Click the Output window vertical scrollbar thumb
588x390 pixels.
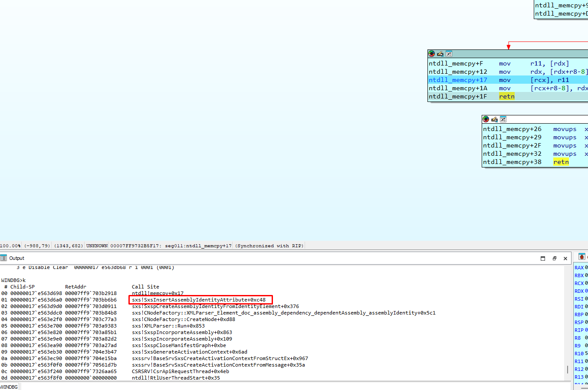(x=568, y=370)
